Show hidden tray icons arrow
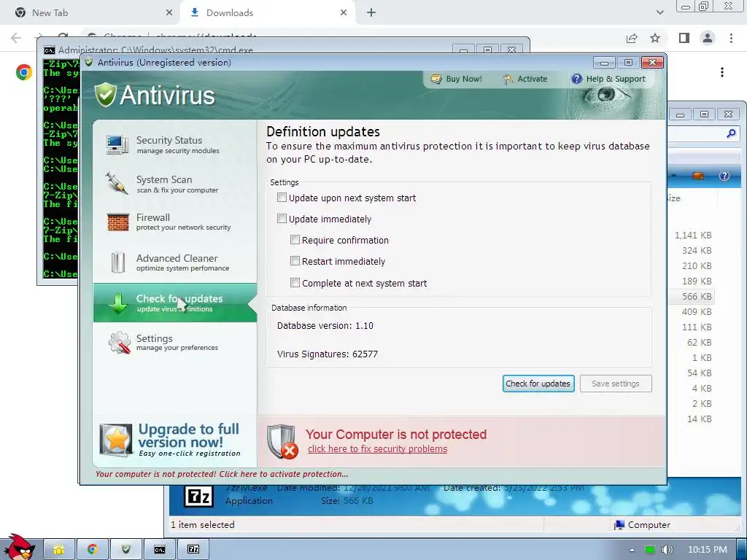747x560 pixels. (x=632, y=550)
